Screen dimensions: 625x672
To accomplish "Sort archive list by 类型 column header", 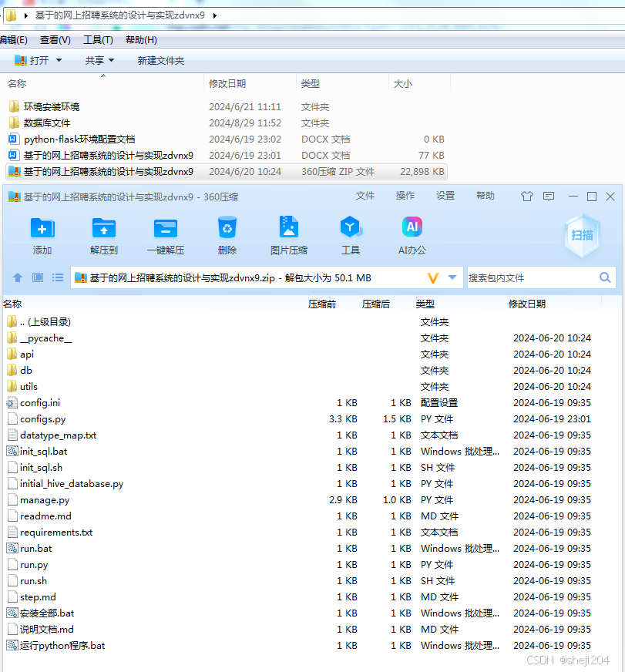I will click(x=425, y=304).
